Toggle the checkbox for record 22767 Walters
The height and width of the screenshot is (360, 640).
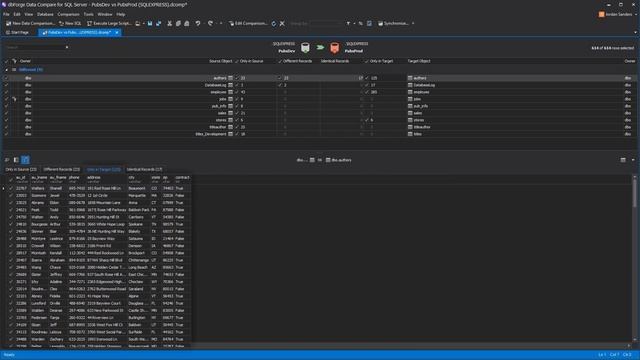(11, 189)
